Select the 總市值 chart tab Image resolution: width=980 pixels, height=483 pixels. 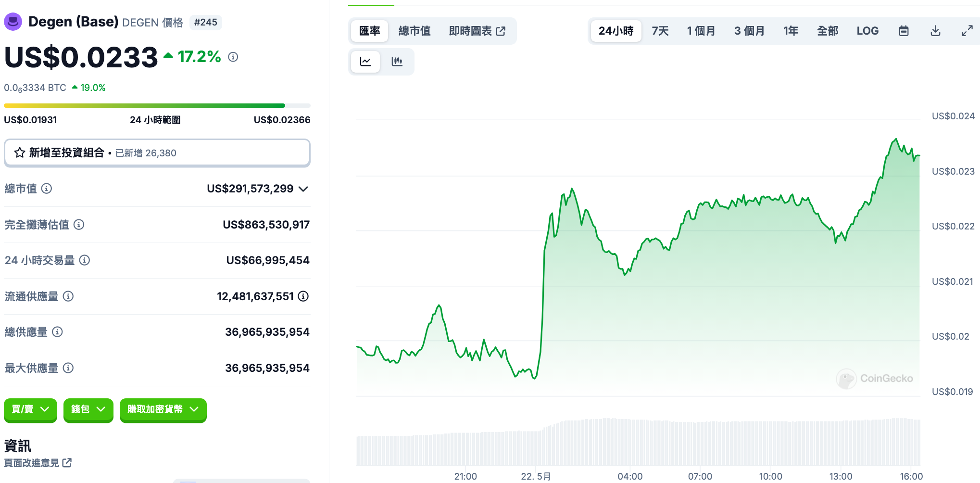[x=415, y=31]
